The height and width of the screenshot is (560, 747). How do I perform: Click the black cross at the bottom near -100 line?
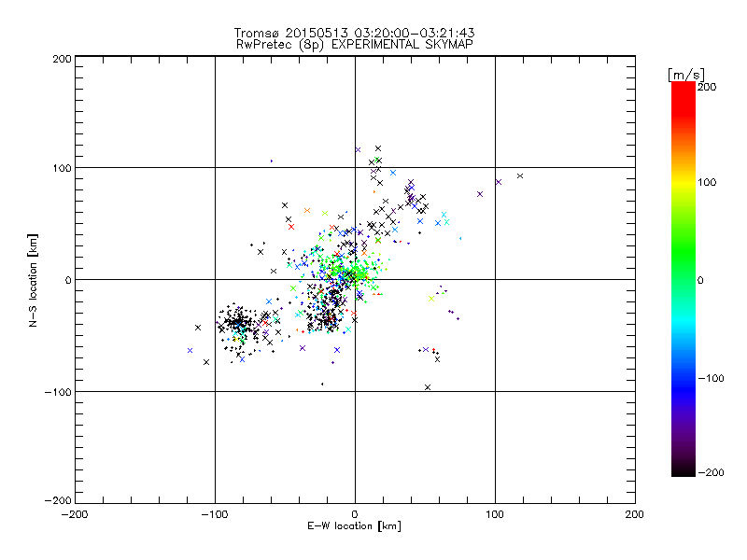(x=428, y=387)
